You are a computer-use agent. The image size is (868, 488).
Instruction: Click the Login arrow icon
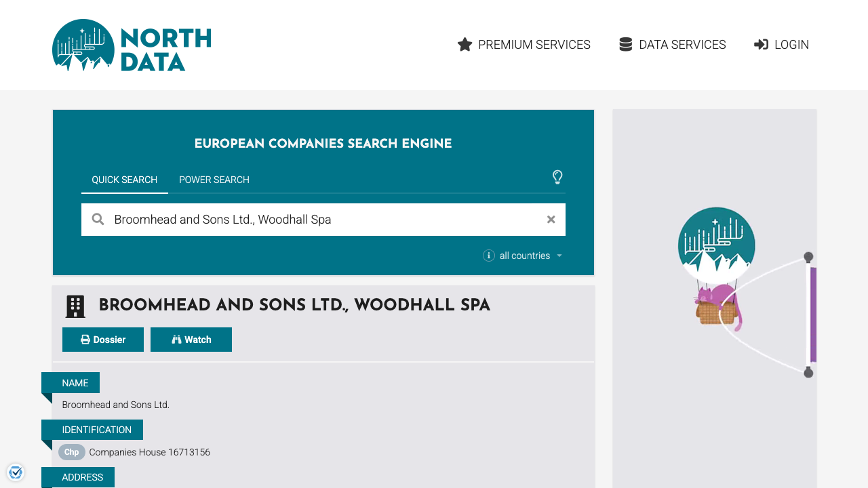761,44
